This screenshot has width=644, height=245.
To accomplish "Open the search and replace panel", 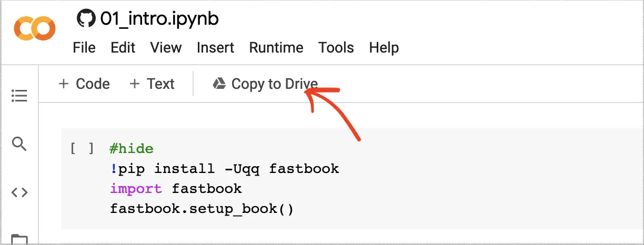I will (19, 144).
